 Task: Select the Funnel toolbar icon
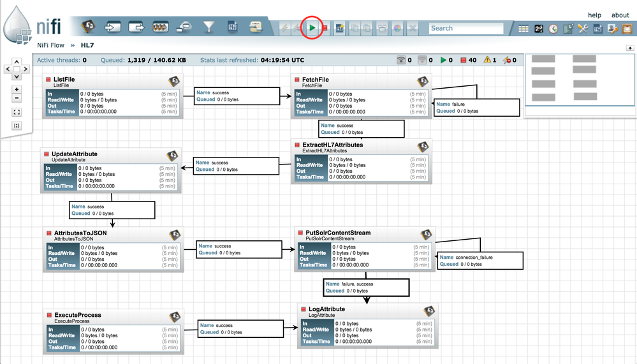(x=209, y=27)
